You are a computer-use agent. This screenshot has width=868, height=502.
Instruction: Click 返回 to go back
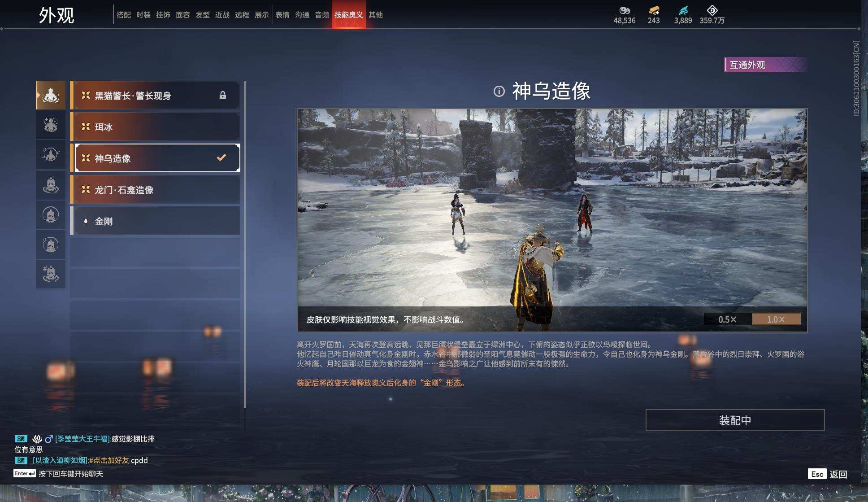tap(838, 474)
